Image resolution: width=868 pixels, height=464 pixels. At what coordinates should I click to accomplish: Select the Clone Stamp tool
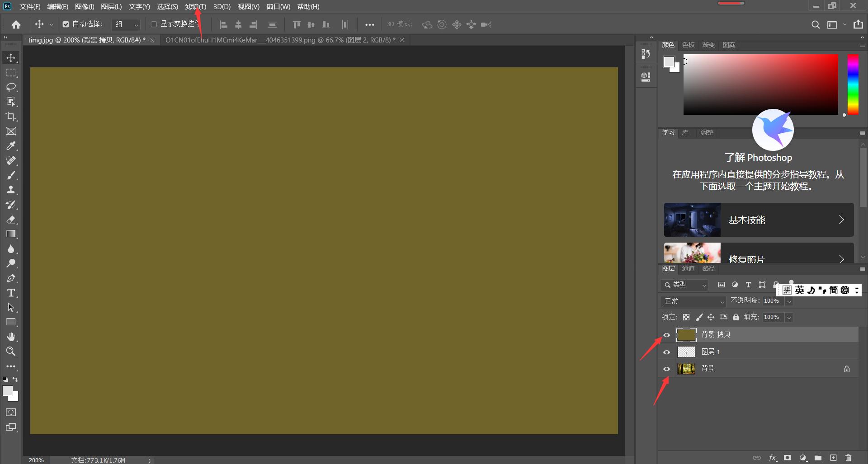tap(11, 190)
